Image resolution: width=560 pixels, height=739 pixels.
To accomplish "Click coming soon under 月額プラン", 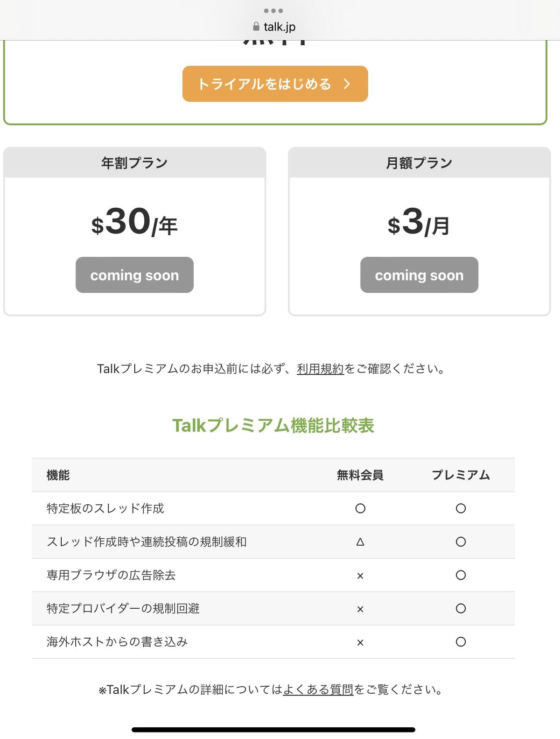I will coord(419,275).
